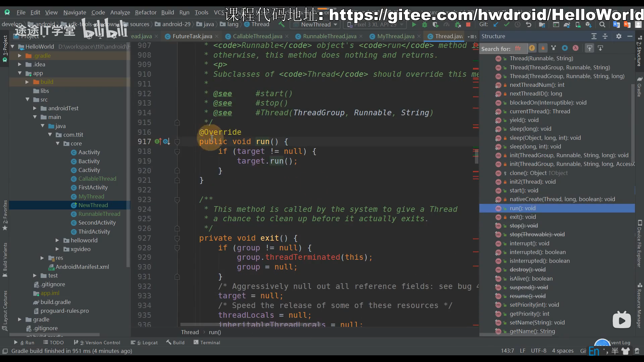
Task: Select AndroidManifest.xml in project tree
Action: (x=82, y=267)
